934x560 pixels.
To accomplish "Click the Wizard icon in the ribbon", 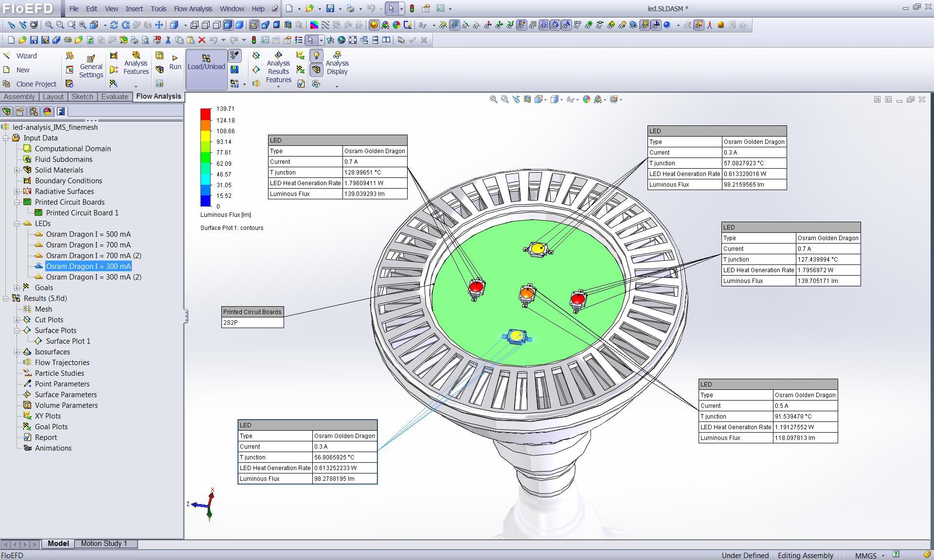I will click(x=7, y=56).
